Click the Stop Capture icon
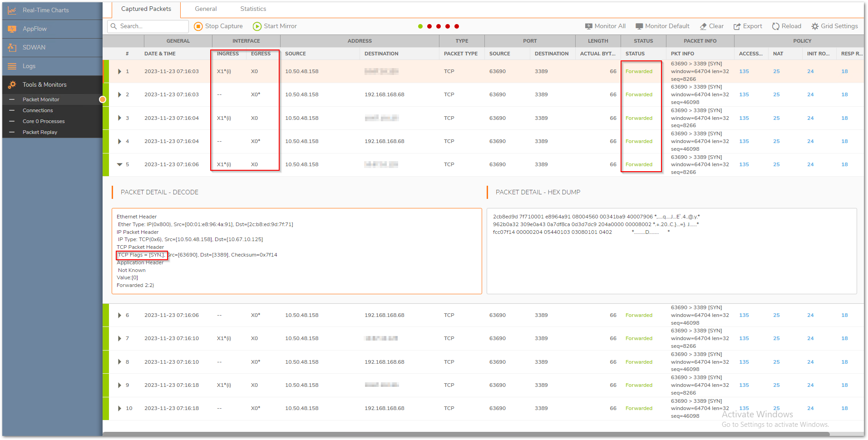The height and width of the screenshot is (440, 868). point(198,26)
